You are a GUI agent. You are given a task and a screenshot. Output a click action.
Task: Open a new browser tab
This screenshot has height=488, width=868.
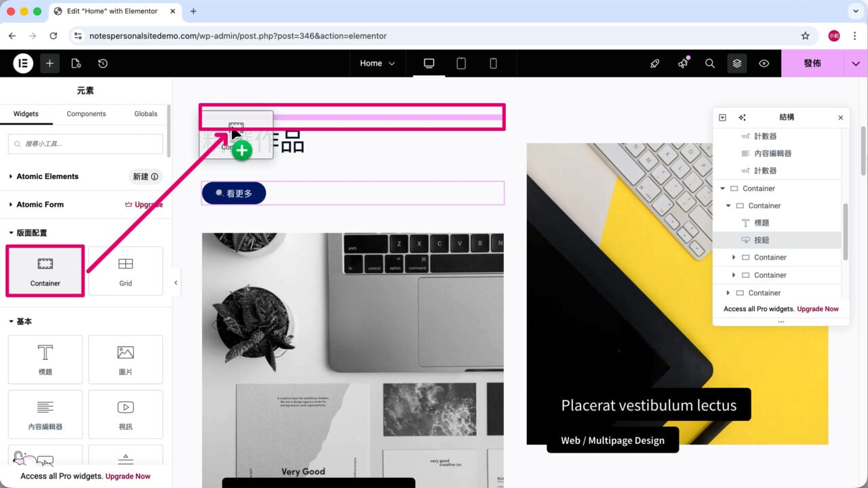(x=193, y=12)
